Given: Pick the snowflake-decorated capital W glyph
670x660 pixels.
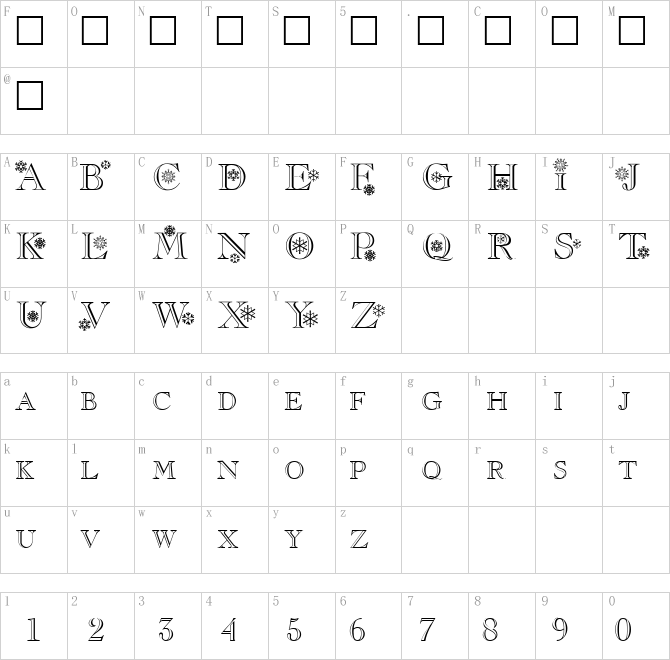Looking at the screenshot, I should click(172, 316).
